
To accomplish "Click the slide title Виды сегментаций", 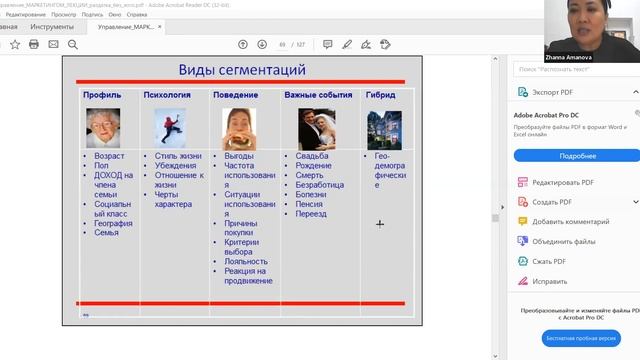I will 242,70.
